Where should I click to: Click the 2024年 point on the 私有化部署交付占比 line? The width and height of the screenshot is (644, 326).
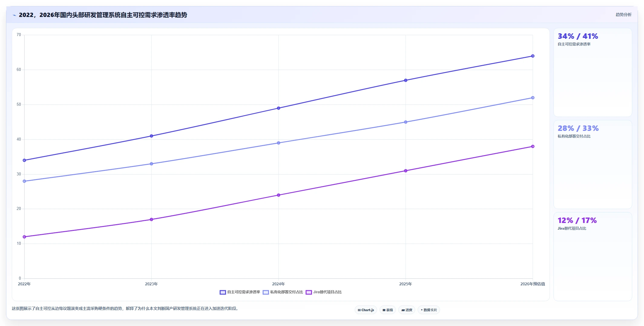click(278, 143)
